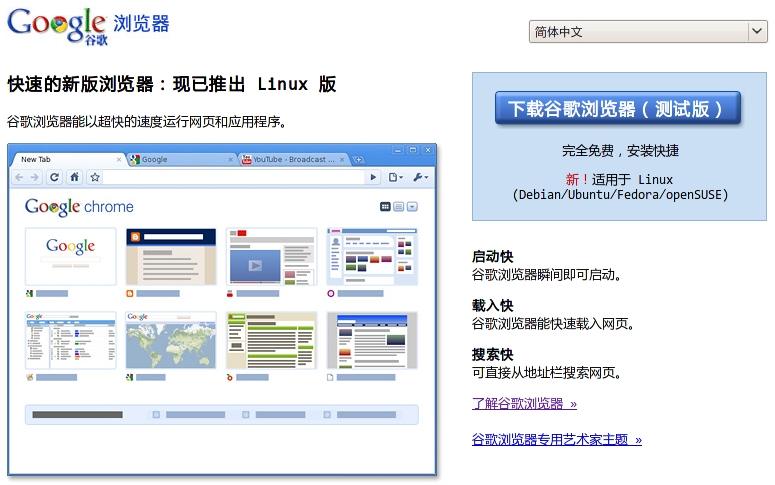Click the bookmark star icon in the illustration
The width and height of the screenshot is (775, 485).
pos(95,177)
